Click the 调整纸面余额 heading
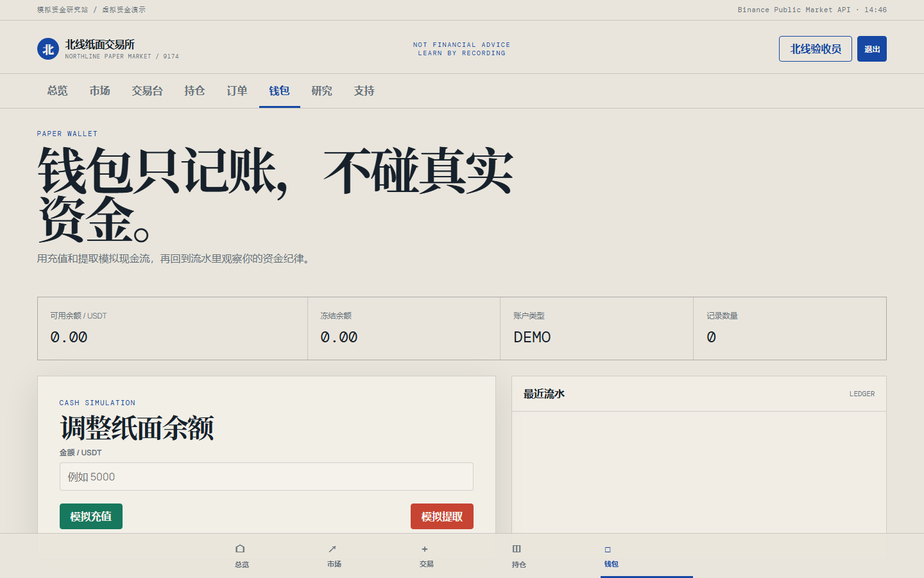Screen dimensions: 924x578 point(137,428)
